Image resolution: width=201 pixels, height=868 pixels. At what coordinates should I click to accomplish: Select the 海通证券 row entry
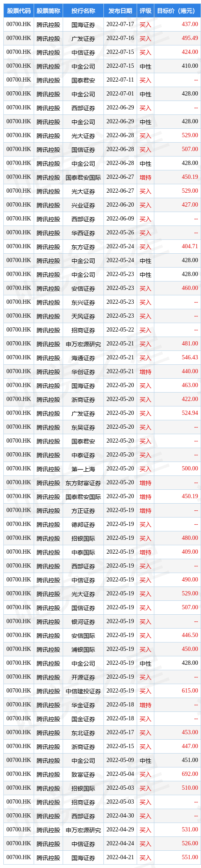point(83,358)
